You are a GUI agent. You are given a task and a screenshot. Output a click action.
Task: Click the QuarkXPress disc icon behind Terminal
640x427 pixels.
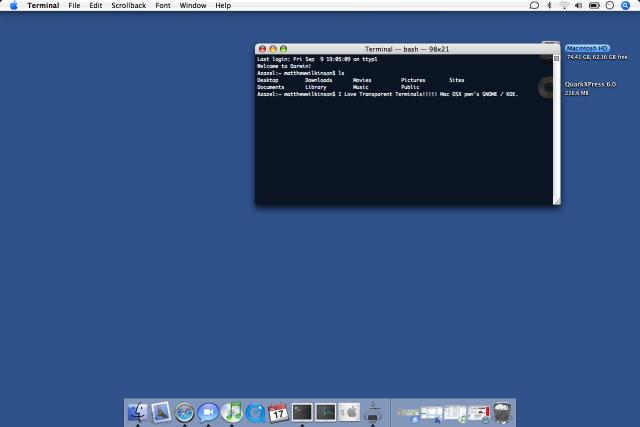click(546, 87)
